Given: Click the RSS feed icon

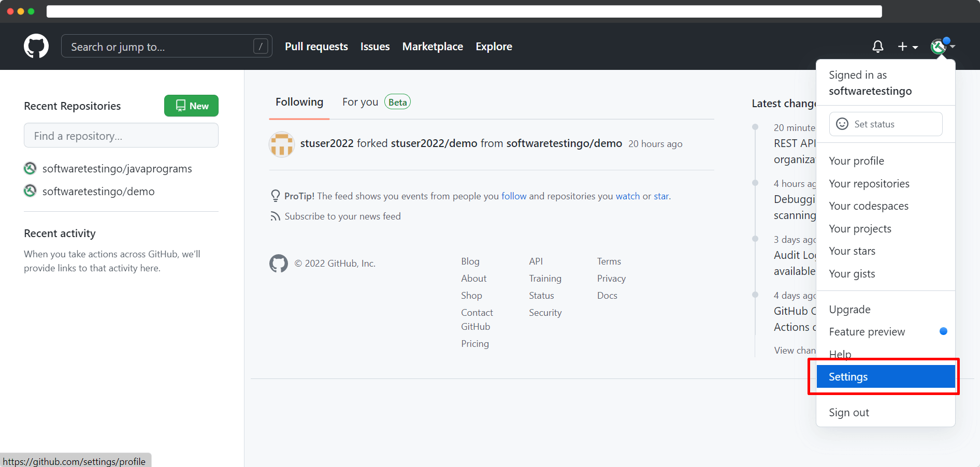Looking at the screenshot, I should 275,216.
